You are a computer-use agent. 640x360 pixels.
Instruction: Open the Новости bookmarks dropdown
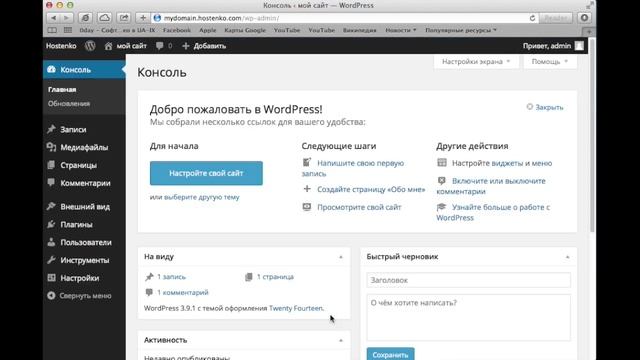click(400, 30)
